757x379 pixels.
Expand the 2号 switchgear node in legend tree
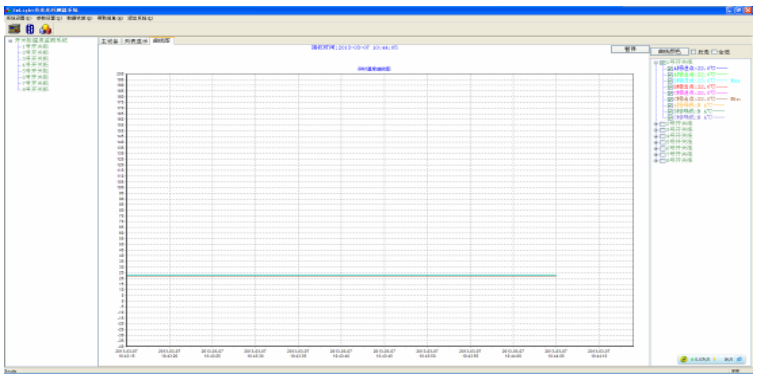point(656,124)
